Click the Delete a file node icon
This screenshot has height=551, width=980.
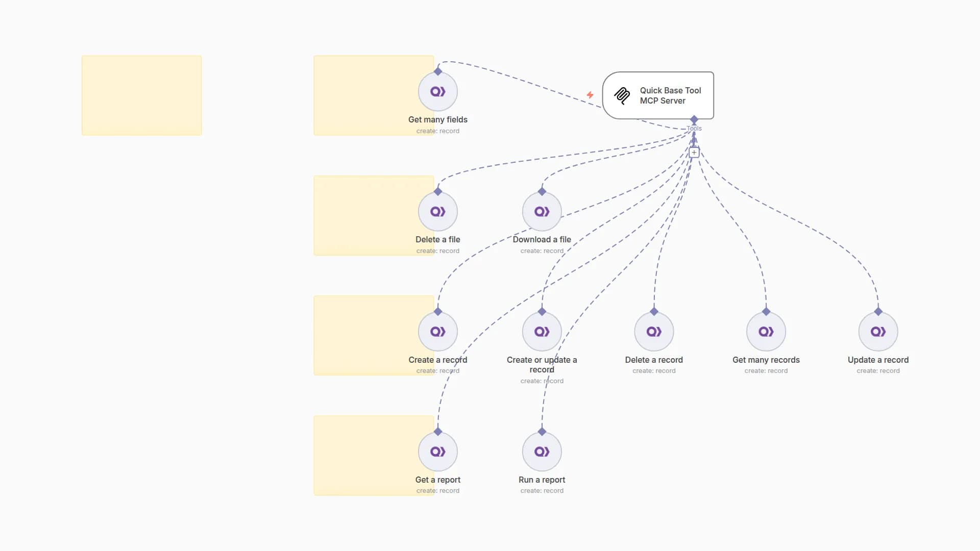click(437, 212)
